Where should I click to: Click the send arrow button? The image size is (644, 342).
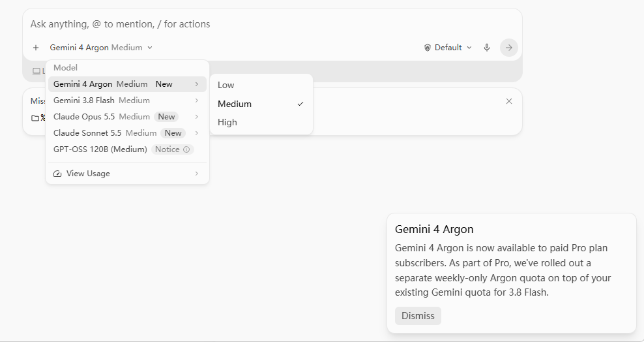(x=509, y=48)
